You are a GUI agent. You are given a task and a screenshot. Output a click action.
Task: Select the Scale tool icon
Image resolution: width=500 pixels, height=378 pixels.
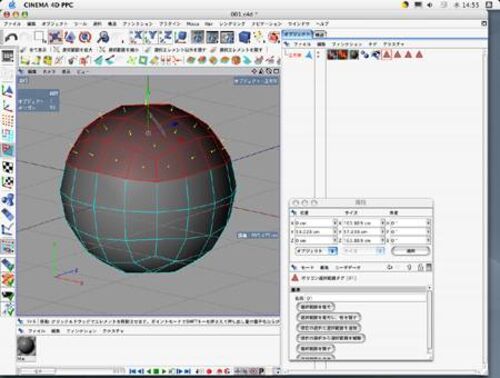pyautogui.click(x=70, y=37)
